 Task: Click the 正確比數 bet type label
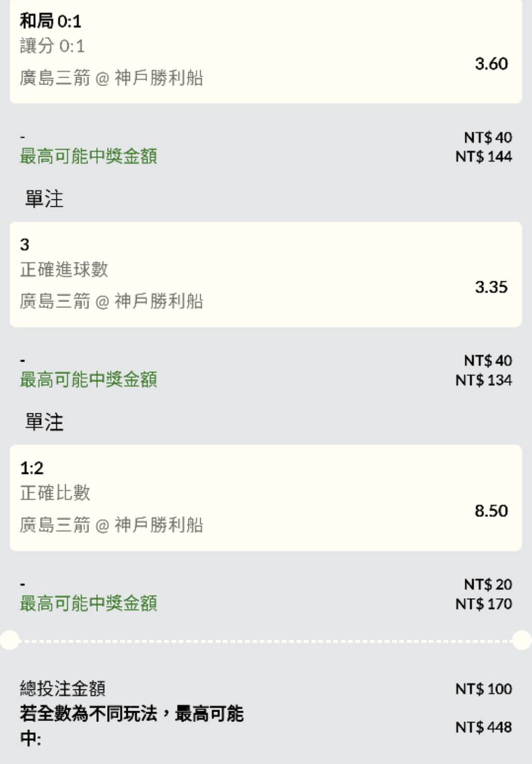tap(55, 493)
